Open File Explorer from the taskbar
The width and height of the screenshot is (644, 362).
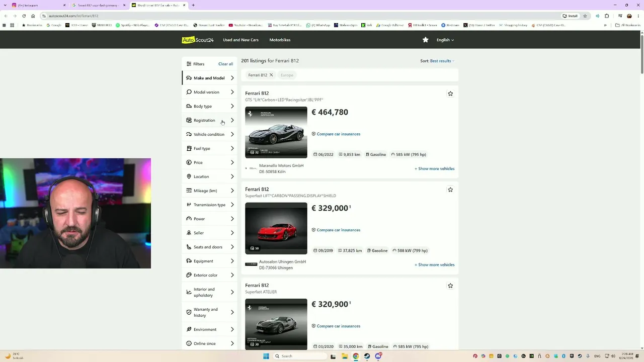345,356
